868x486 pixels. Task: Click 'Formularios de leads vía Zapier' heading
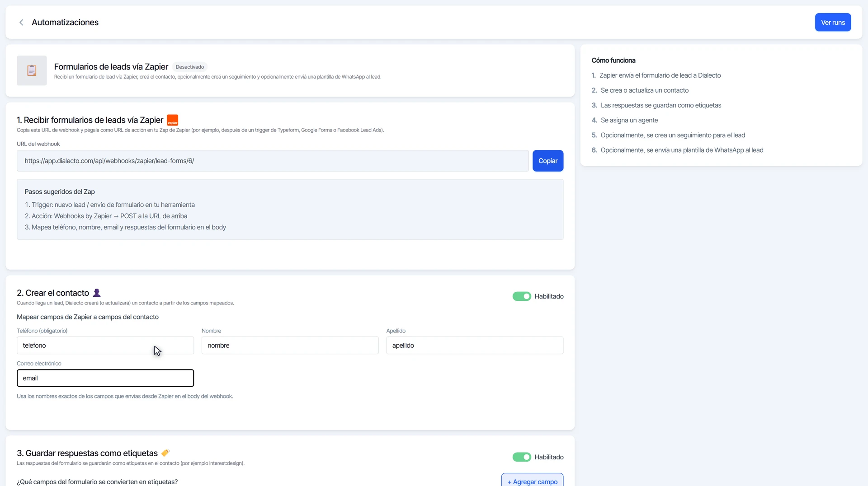tap(111, 66)
